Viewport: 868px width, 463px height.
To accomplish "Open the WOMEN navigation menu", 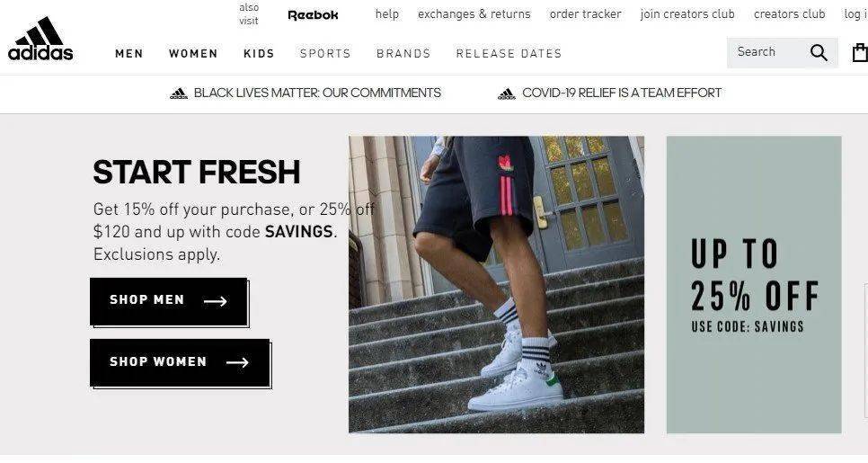I will (193, 54).
